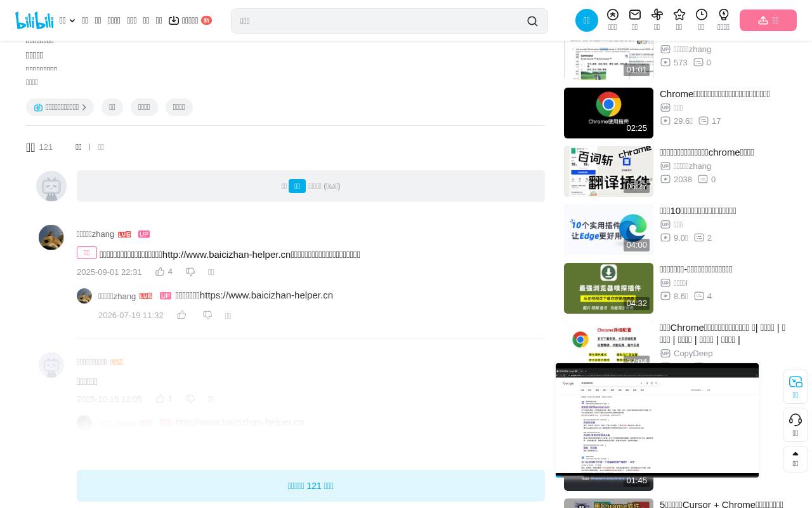Screen dimensions: 812x508
Task: Click the blue round login button in header
Action: [x=587, y=20]
